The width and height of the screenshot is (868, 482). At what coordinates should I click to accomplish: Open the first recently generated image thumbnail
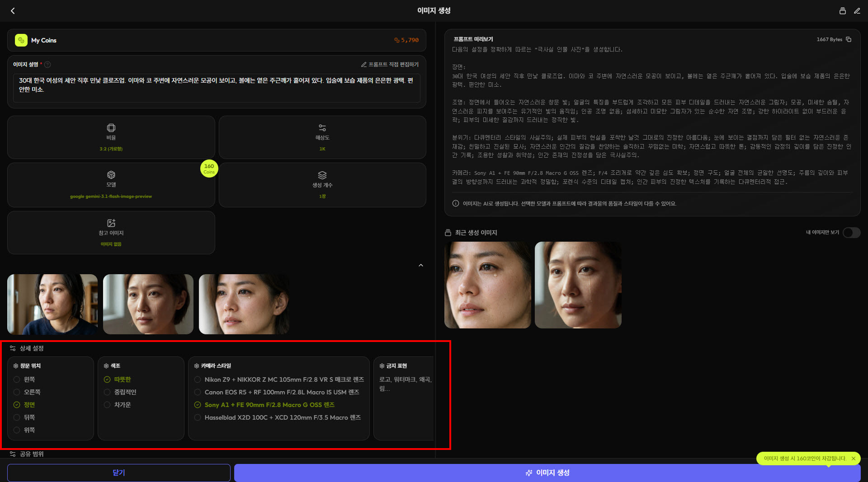point(487,285)
